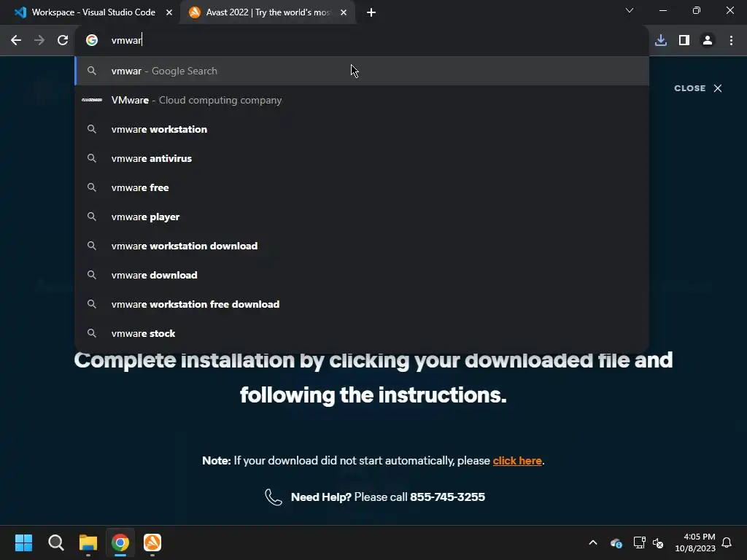This screenshot has height=560, width=747.
Task: Open the network tray icon
Action: click(x=639, y=542)
